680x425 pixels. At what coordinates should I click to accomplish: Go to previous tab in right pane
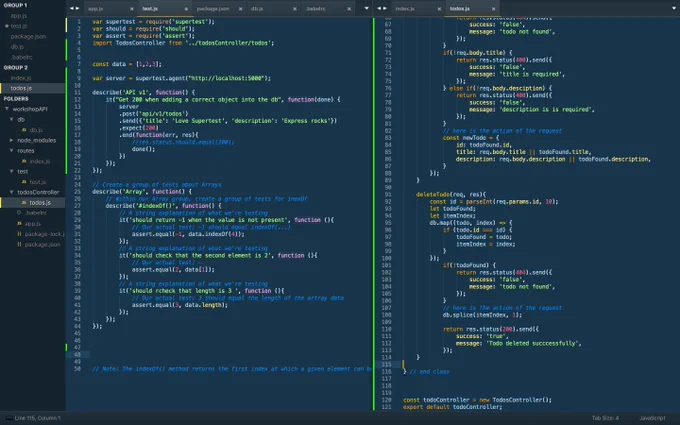[379, 8]
